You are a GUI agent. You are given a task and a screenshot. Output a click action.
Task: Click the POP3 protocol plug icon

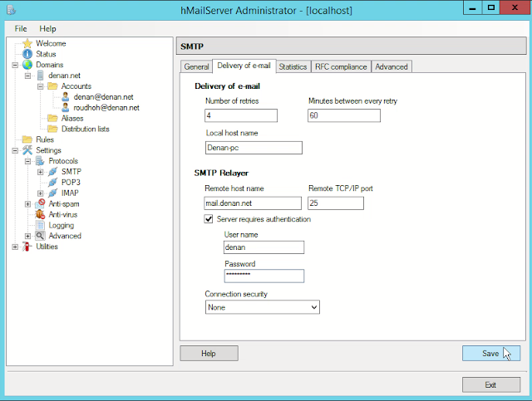tap(52, 183)
